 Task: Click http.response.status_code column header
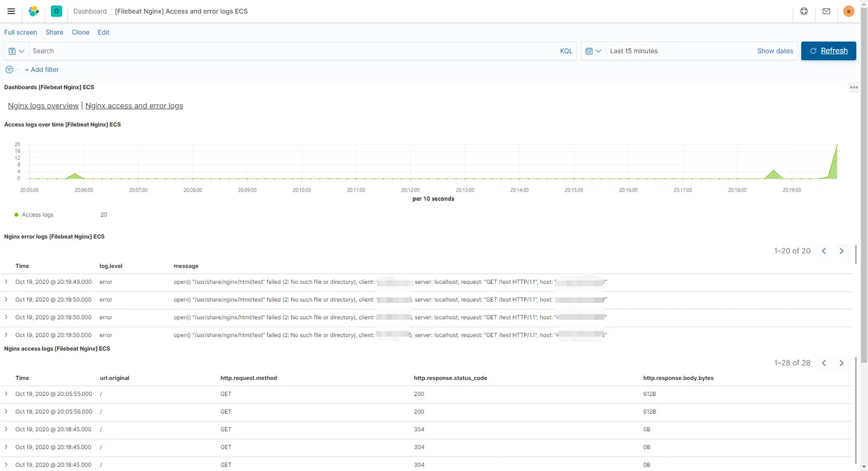click(x=450, y=378)
